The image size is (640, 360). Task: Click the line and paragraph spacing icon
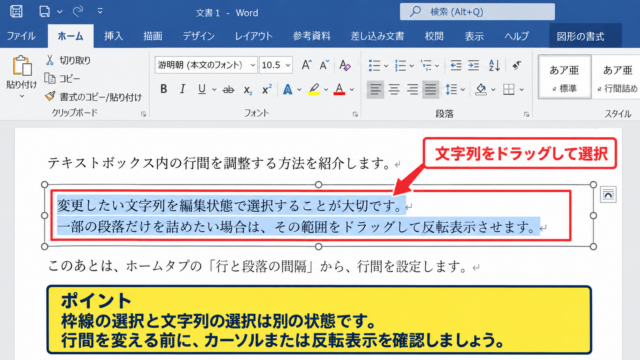coord(451,89)
